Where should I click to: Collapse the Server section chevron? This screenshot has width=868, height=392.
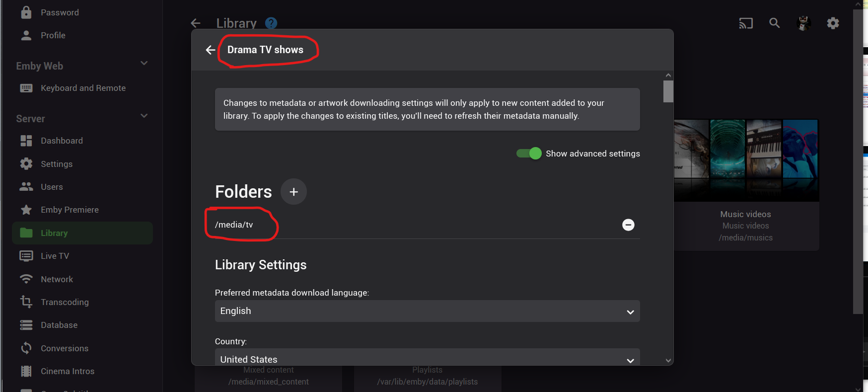pyautogui.click(x=144, y=116)
